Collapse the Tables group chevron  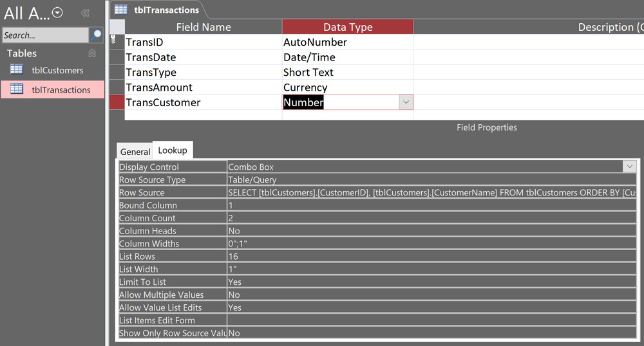pyautogui.click(x=92, y=53)
